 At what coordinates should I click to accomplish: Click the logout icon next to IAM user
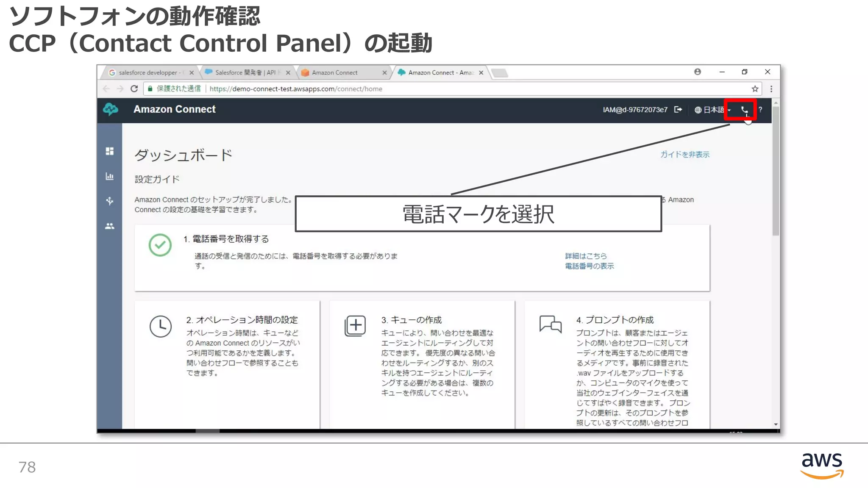[678, 110]
